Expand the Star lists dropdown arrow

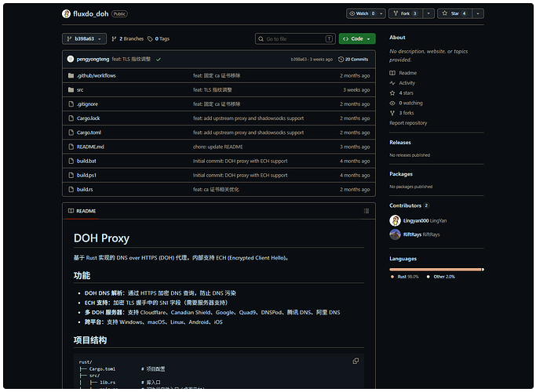pos(478,13)
